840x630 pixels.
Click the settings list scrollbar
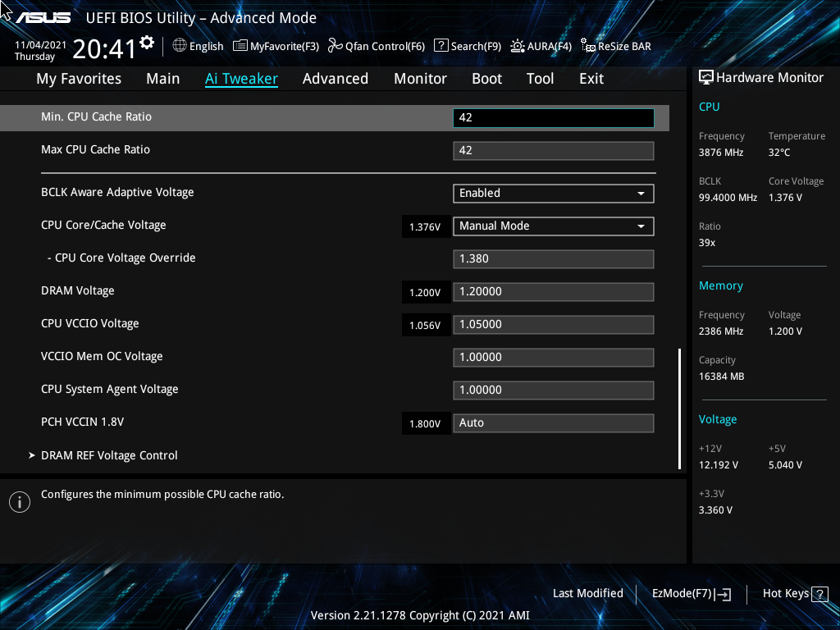click(x=680, y=409)
